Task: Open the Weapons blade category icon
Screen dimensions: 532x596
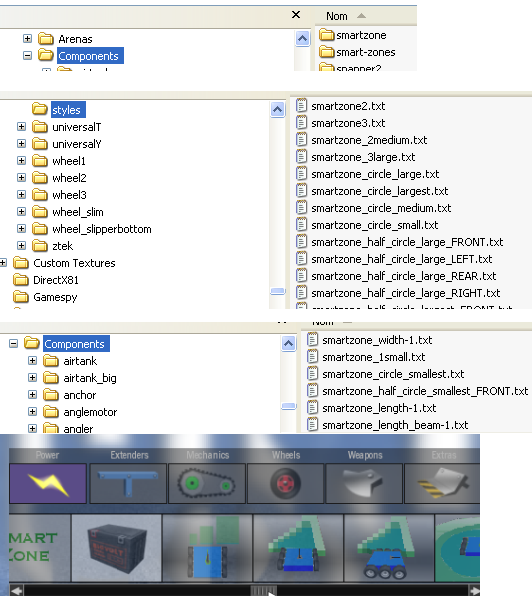Action: 364,483
